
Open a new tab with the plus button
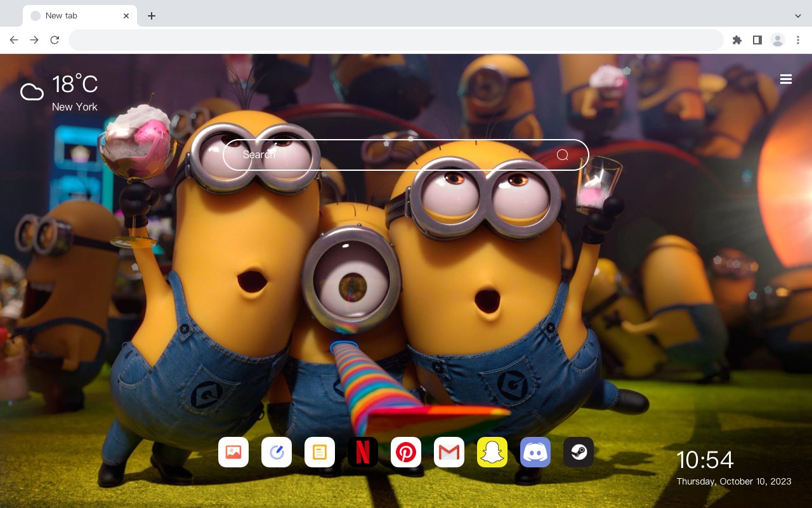pos(151,16)
